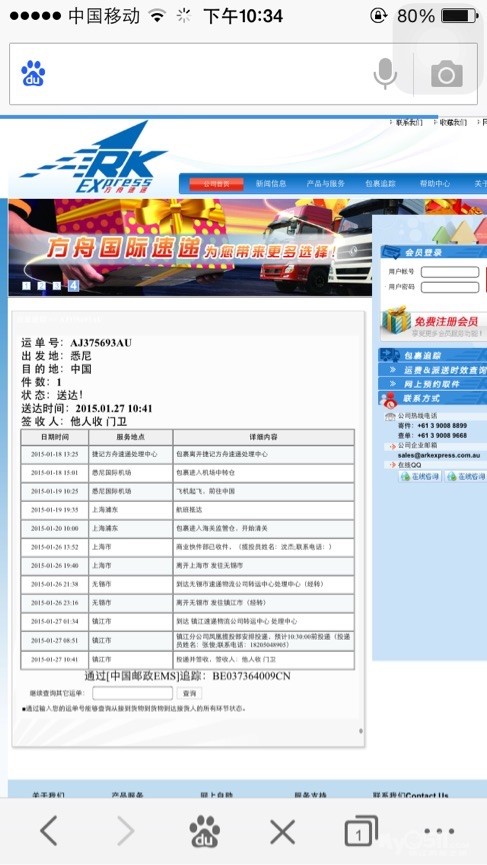Select banner slide indicator 1
This screenshot has width=487, height=865.
pyautogui.click(x=25, y=285)
